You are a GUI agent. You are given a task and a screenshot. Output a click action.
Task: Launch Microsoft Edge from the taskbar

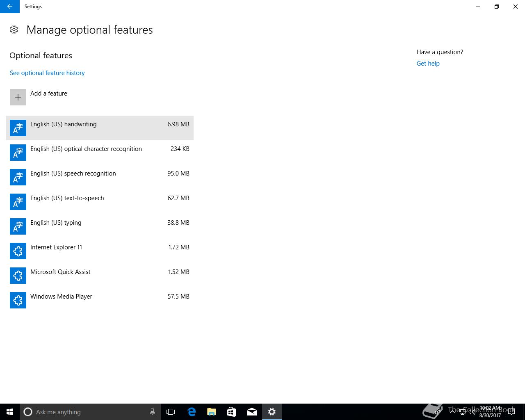[x=191, y=412]
